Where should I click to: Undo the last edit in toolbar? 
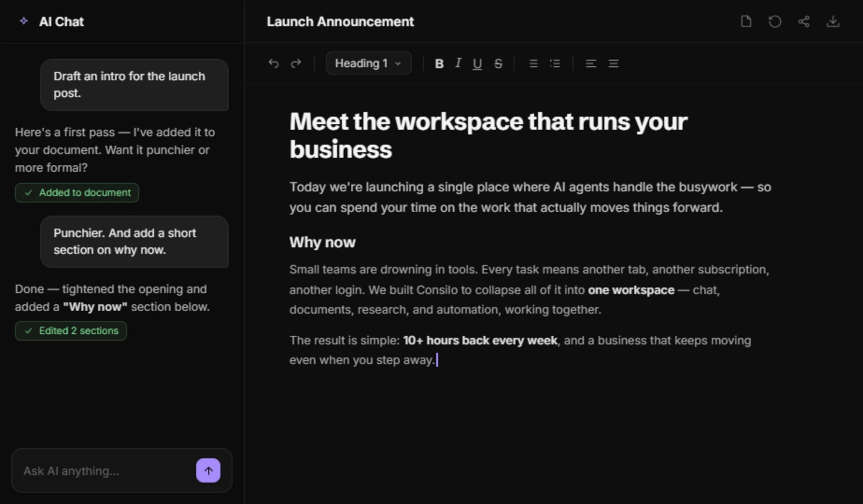click(274, 63)
